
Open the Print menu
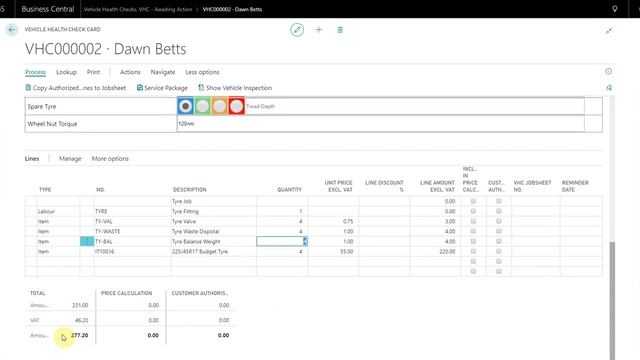click(x=93, y=72)
